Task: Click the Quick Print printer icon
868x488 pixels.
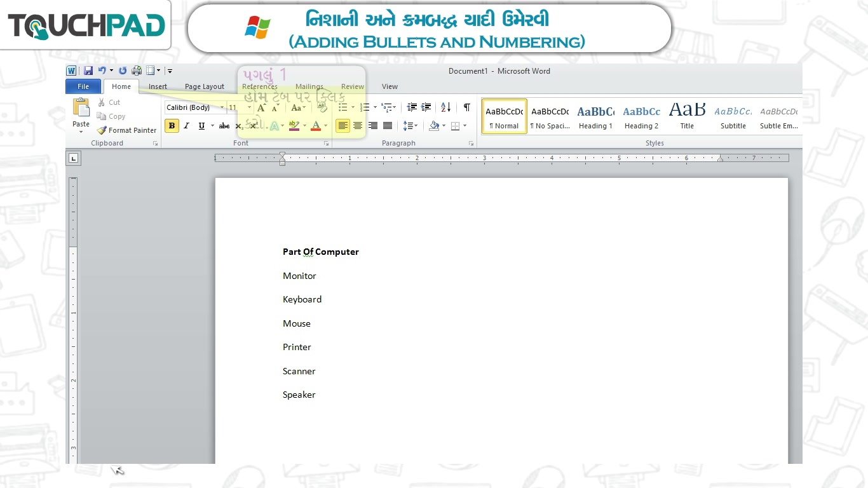Action: pos(137,71)
